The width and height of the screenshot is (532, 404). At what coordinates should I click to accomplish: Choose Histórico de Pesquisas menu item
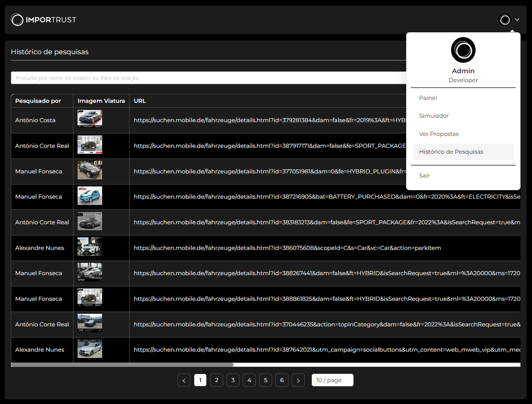tap(451, 152)
